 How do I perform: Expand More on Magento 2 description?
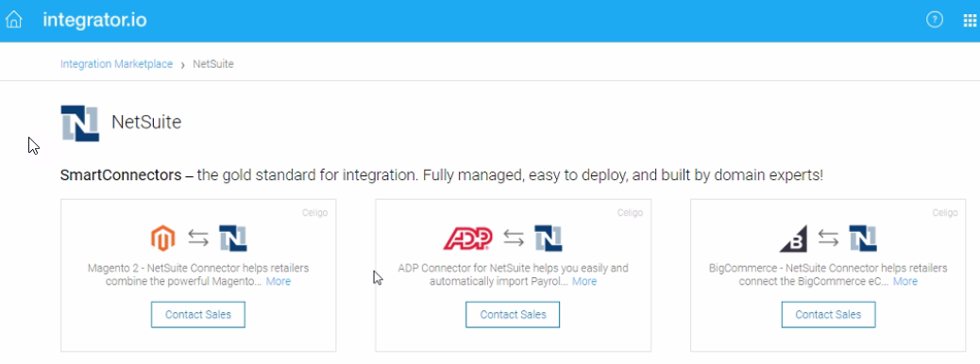[279, 282]
